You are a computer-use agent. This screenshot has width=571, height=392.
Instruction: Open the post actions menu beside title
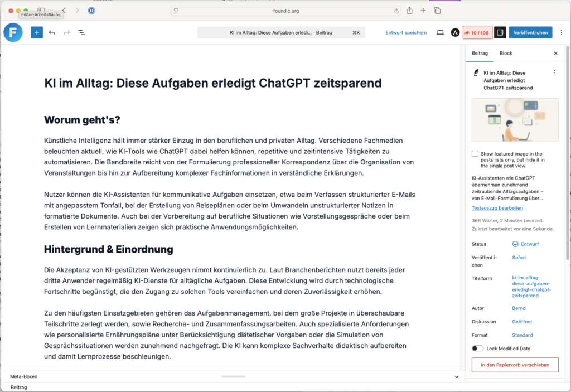pos(554,73)
